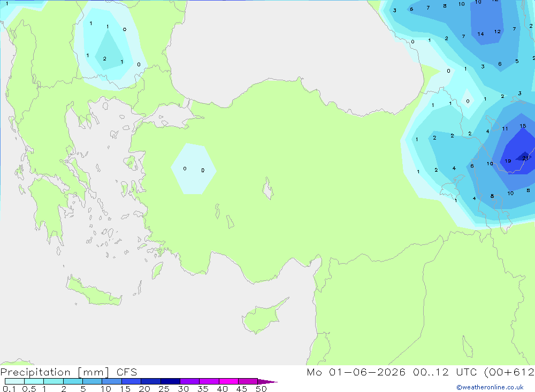Viewport: 535px width, 392px height.
Task: Open the weatheronline.co.uk copyright link
Action: [490, 387]
